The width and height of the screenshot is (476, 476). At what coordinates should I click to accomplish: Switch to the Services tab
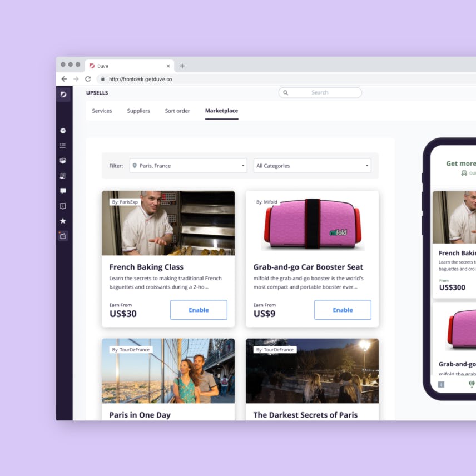click(102, 111)
